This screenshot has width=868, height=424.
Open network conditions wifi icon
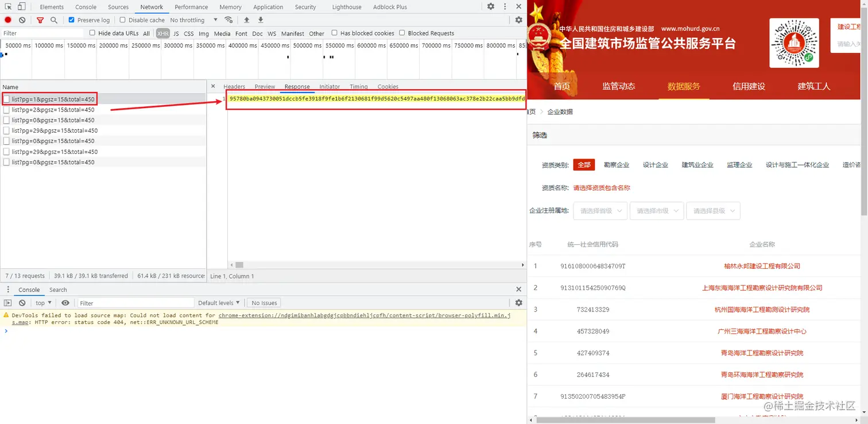(228, 20)
